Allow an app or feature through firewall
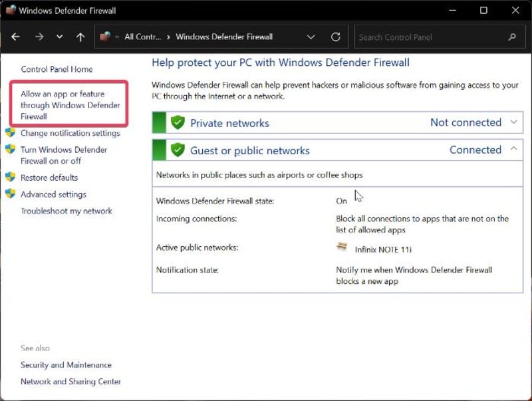This screenshot has width=532, height=401. click(x=70, y=105)
